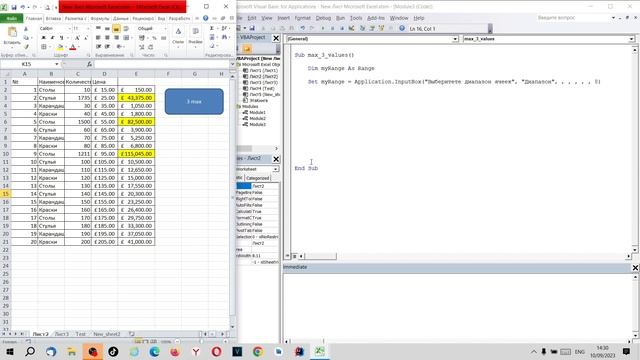Click the Run Sub play button

tap(322, 28)
